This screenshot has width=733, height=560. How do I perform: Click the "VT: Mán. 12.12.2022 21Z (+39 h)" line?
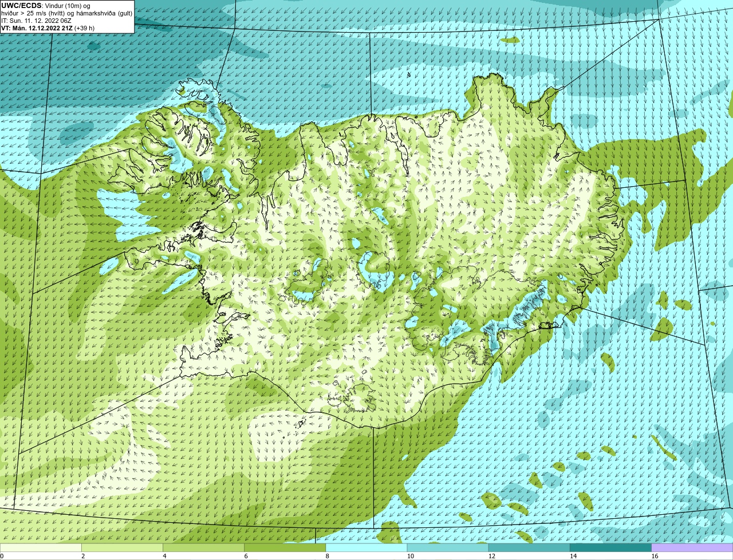(48, 28)
